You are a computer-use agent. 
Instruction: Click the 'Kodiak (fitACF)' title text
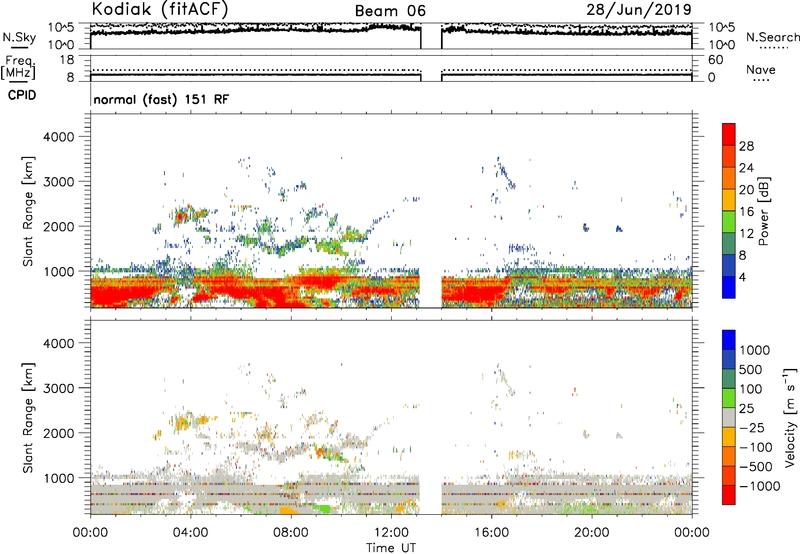[160, 9]
